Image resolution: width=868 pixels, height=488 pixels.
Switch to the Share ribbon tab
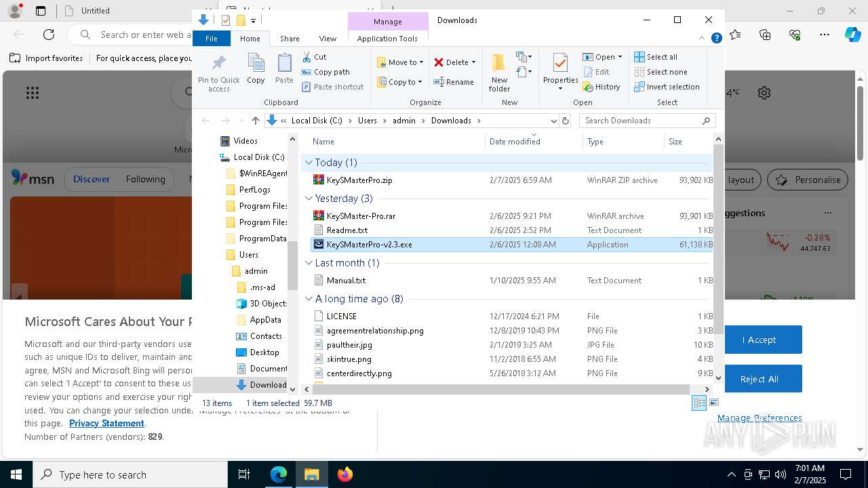(x=290, y=39)
